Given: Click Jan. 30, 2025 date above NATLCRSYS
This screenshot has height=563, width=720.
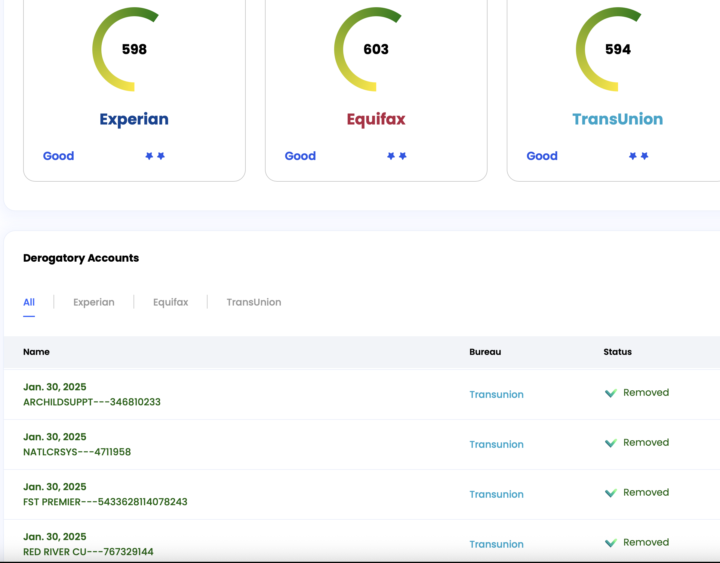Looking at the screenshot, I should (55, 437).
